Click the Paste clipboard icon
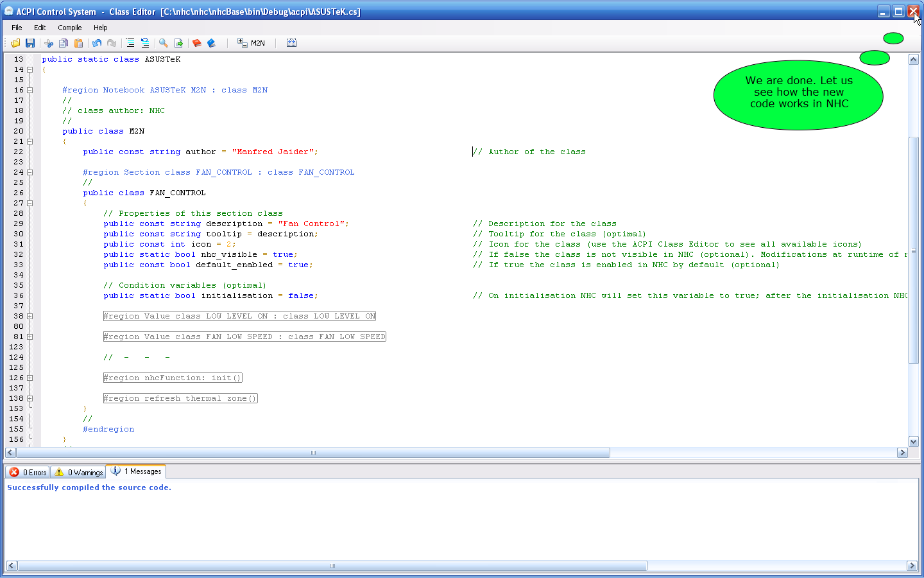The height and width of the screenshot is (578, 924). pyautogui.click(x=78, y=43)
